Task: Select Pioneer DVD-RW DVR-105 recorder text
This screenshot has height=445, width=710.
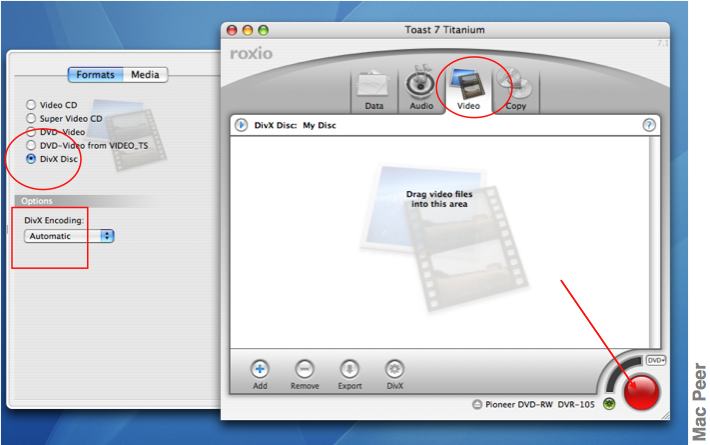Action: point(540,404)
